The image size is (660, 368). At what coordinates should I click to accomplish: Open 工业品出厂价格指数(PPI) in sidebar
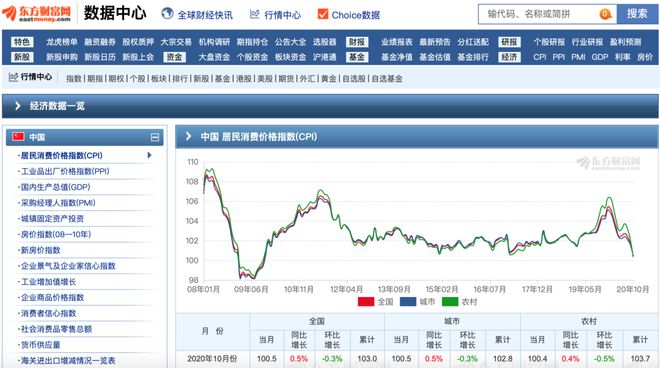65,171
